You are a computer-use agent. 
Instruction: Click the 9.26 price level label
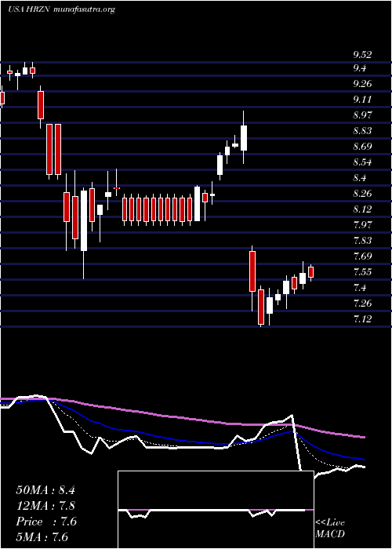[x=362, y=84]
